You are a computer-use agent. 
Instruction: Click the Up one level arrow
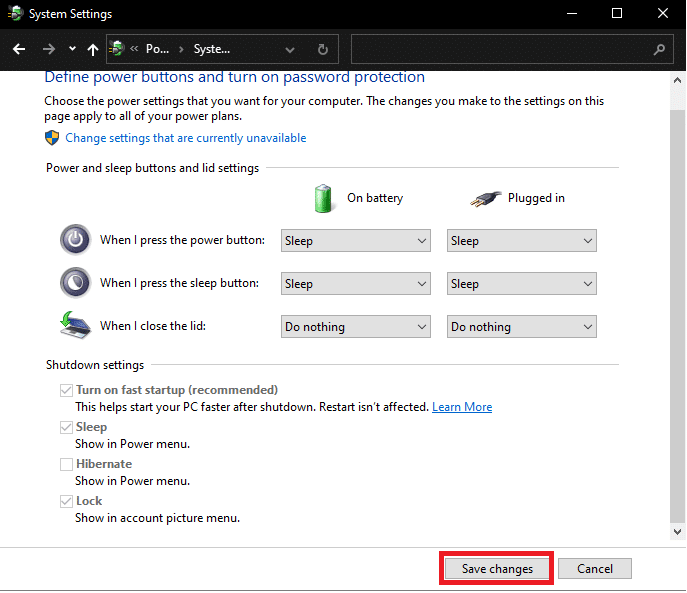coord(93,48)
